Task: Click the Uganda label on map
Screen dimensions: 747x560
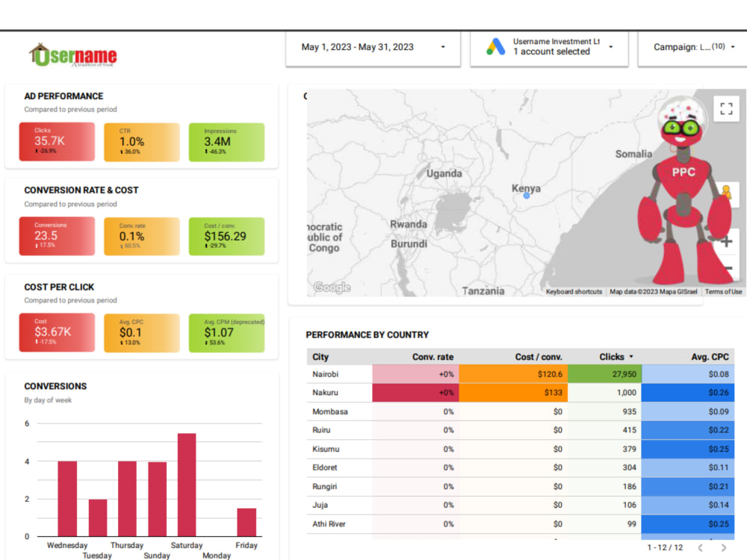Action: (444, 173)
